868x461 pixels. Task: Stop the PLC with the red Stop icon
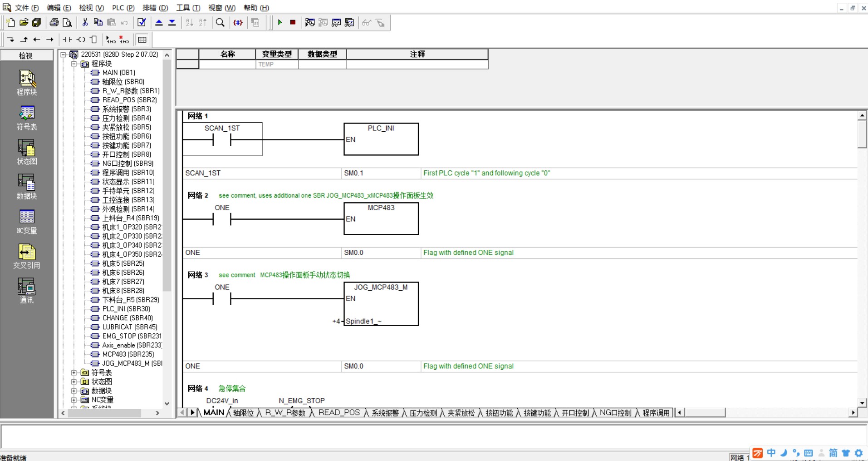pyautogui.click(x=293, y=22)
